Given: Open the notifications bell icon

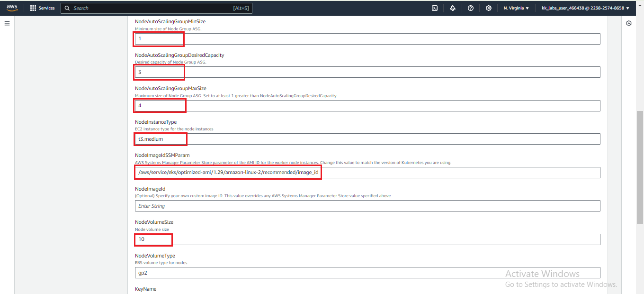Looking at the screenshot, I should coord(452,8).
